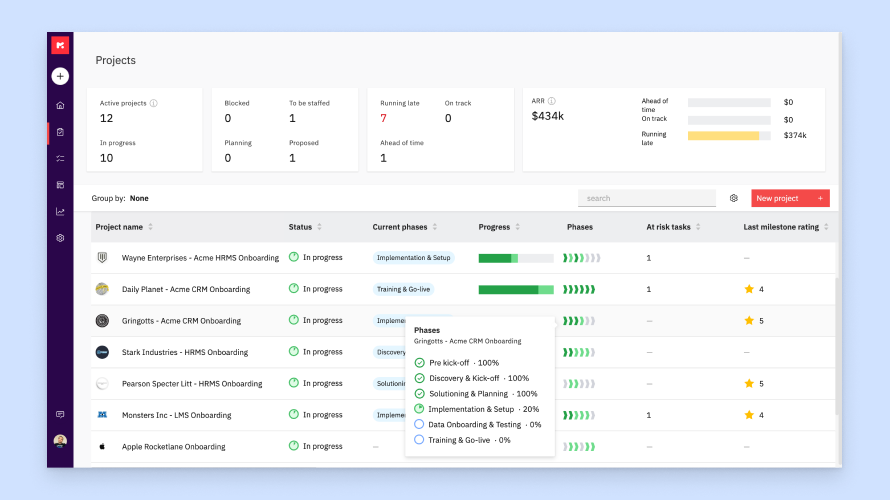Click the table settings gear icon
The height and width of the screenshot is (500, 890).
coord(733,198)
